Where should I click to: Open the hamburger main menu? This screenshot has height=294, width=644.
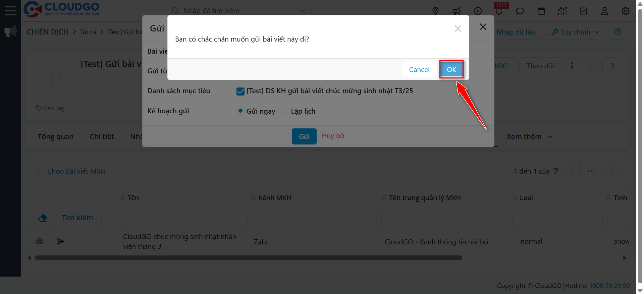pyautogui.click(x=10, y=11)
